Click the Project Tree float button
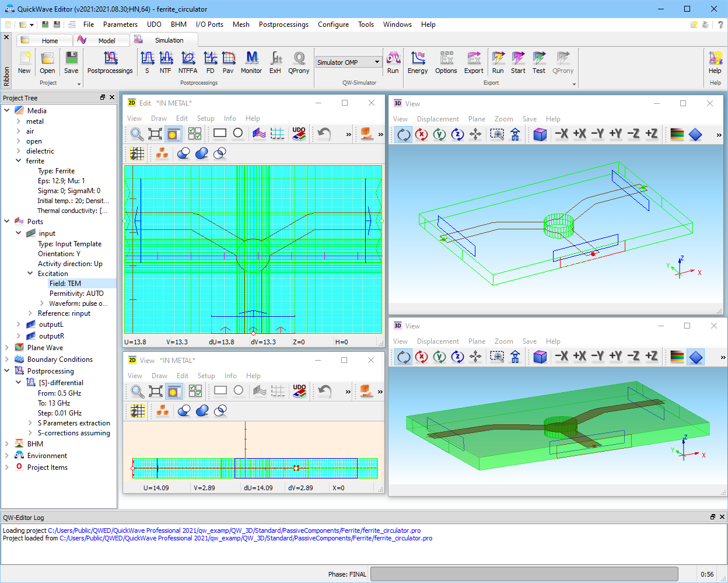 (103, 97)
